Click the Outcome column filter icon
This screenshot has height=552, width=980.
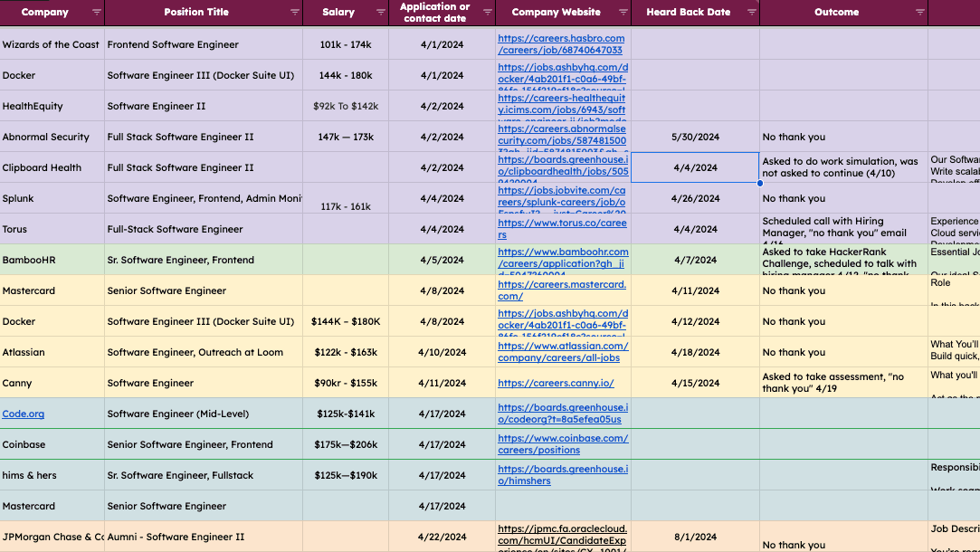[x=920, y=13]
